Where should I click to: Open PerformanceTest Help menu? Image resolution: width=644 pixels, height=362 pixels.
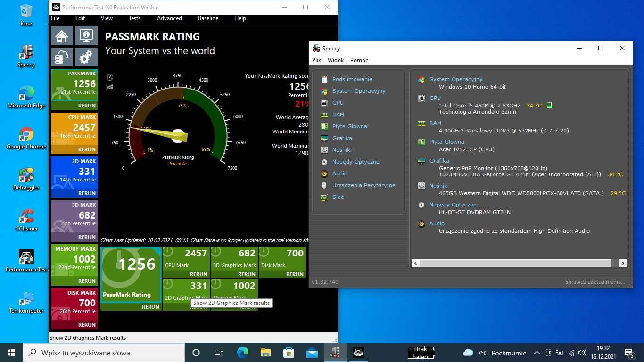[x=240, y=18]
